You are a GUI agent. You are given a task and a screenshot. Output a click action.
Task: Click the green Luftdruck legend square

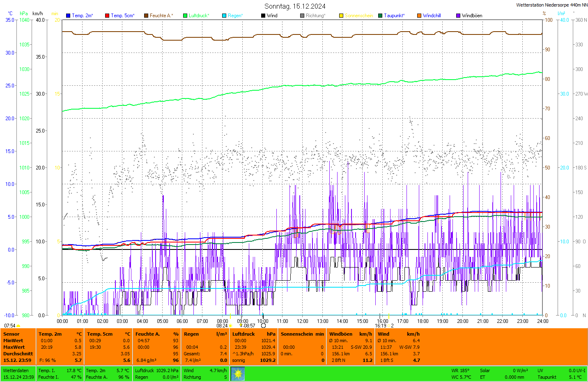pyautogui.click(x=185, y=16)
